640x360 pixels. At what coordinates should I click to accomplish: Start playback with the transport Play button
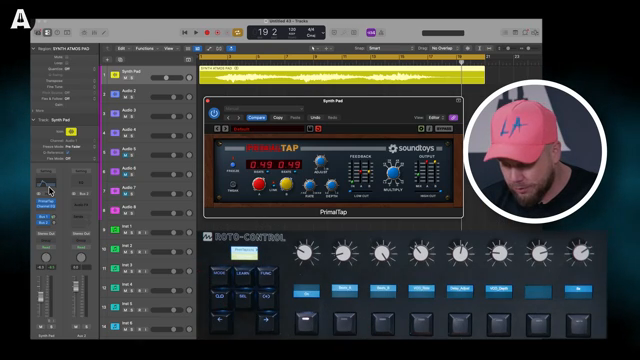[196, 33]
